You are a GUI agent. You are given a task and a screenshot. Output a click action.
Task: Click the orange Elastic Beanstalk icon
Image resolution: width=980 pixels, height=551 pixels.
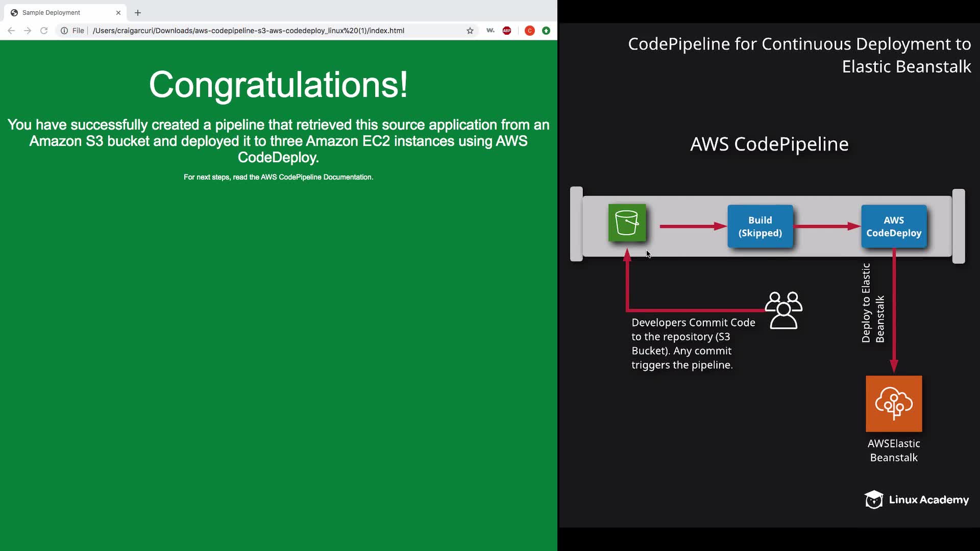(x=894, y=404)
